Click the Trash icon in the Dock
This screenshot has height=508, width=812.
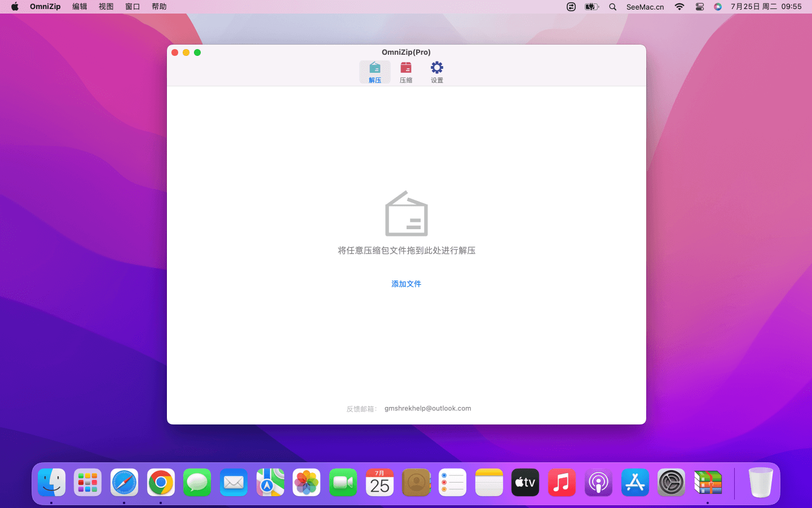click(761, 483)
